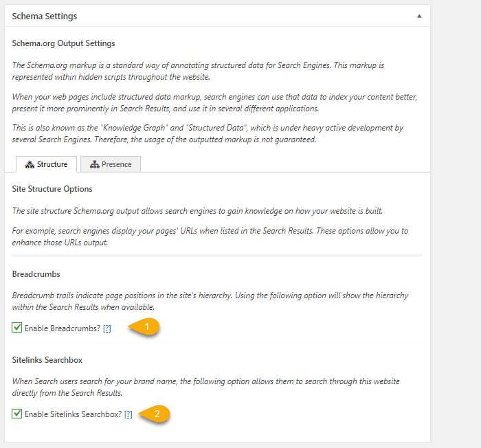481x448 pixels.
Task: Click the 'Enable Sitelinks Searchbox?' label text
Action: pyautogui.click(x=73, y=414)
